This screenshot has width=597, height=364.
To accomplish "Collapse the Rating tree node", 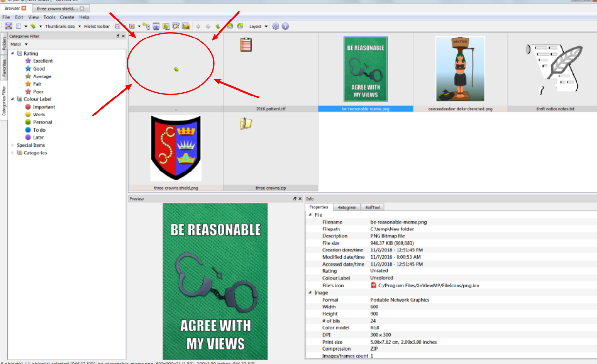I will (12, 53).
